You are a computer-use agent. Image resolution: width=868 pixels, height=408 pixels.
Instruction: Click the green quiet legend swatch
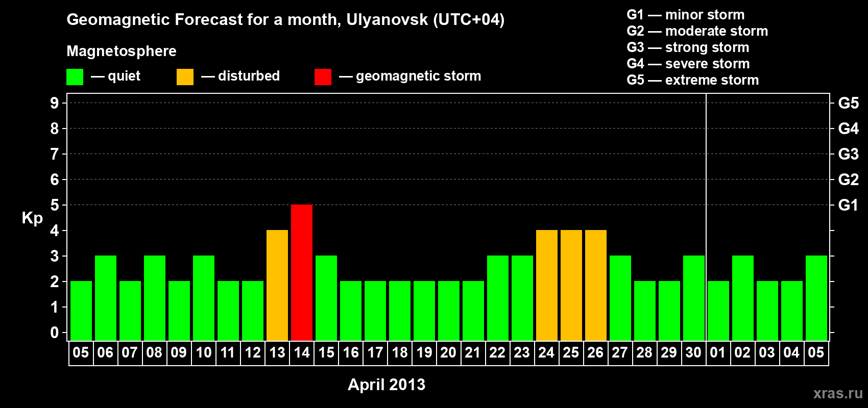coord(75,77)
